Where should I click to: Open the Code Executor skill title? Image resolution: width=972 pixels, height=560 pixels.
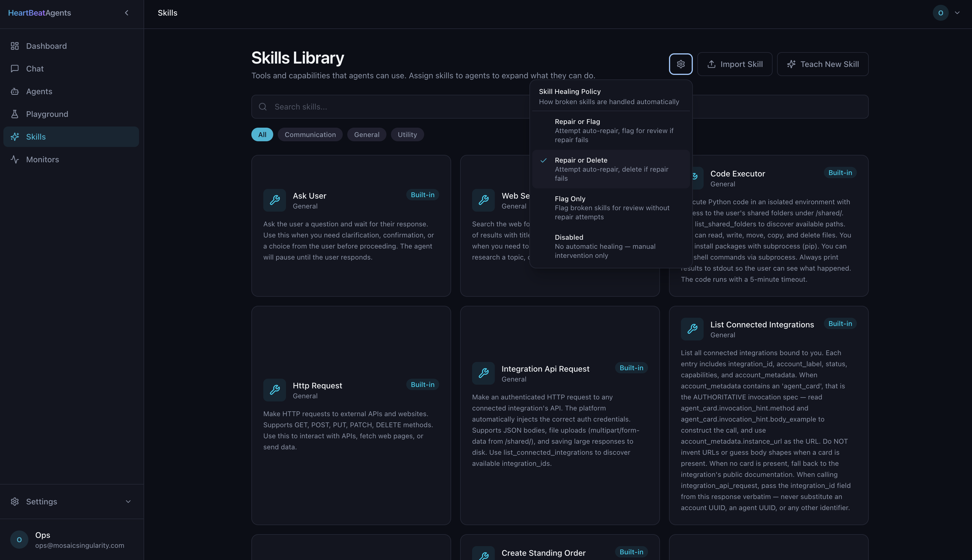[x=737, y=174]
